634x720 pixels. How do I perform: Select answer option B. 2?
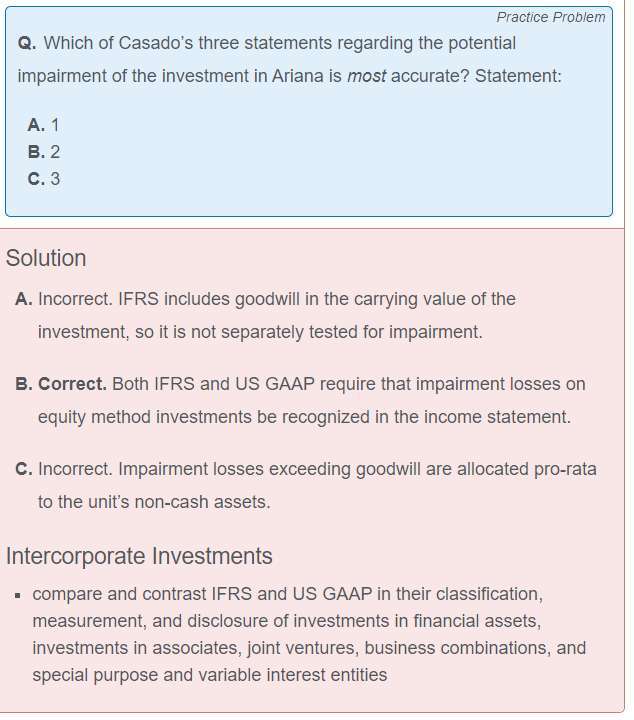click(x=44, y=152)
